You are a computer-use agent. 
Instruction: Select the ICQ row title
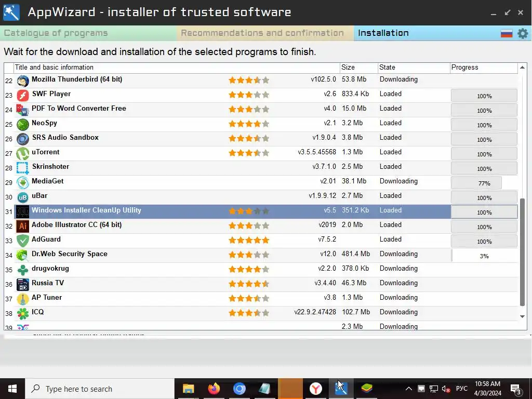(x=37, y=312)
